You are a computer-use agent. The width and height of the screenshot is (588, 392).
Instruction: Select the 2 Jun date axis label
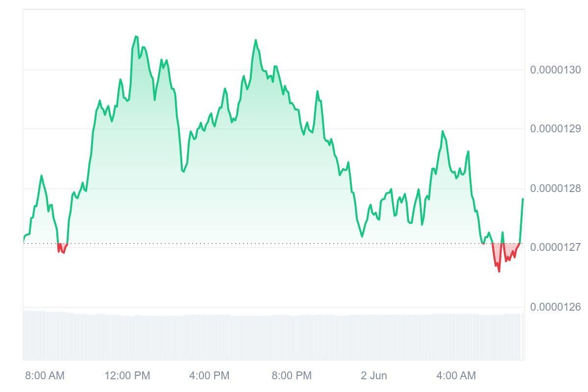point(374,376)
